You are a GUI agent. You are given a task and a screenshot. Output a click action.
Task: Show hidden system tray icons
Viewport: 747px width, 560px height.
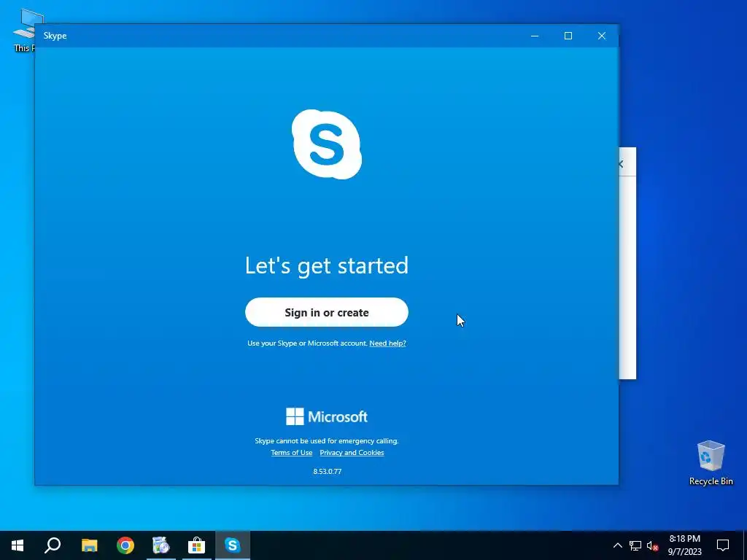pyautogui.click(x=617, y=545)
